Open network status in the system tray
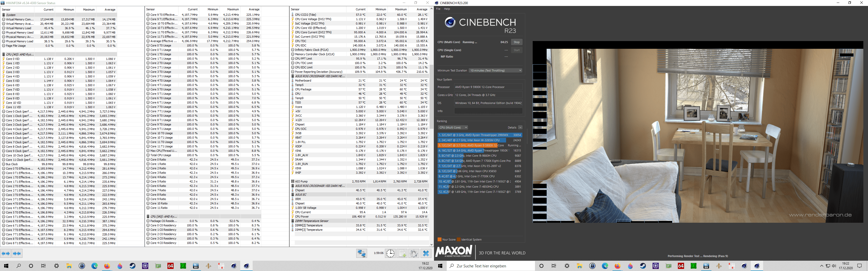Screen dimensions: 868x271 point(827,266)
